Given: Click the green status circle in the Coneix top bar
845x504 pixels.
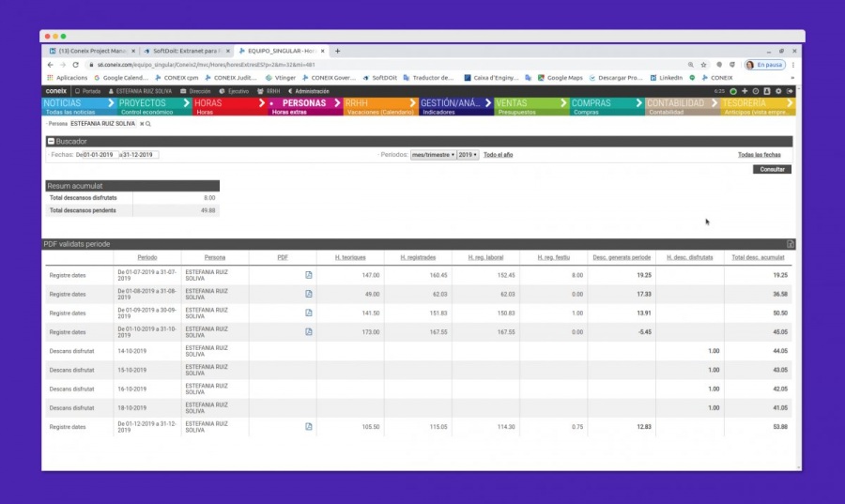Looking at the screenshot, I should coord(733,92).
